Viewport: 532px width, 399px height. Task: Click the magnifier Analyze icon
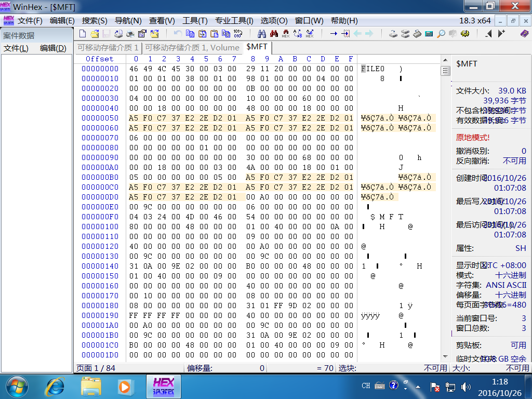coord(441,34)
